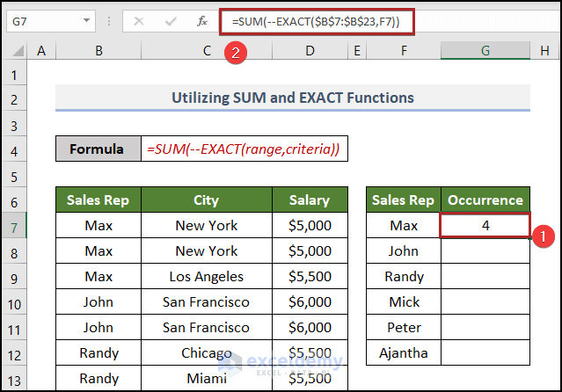The image size is (562, 392).
Task: Click the Salary column header cell
Action: pyautogui.click(x=310, y=200)
